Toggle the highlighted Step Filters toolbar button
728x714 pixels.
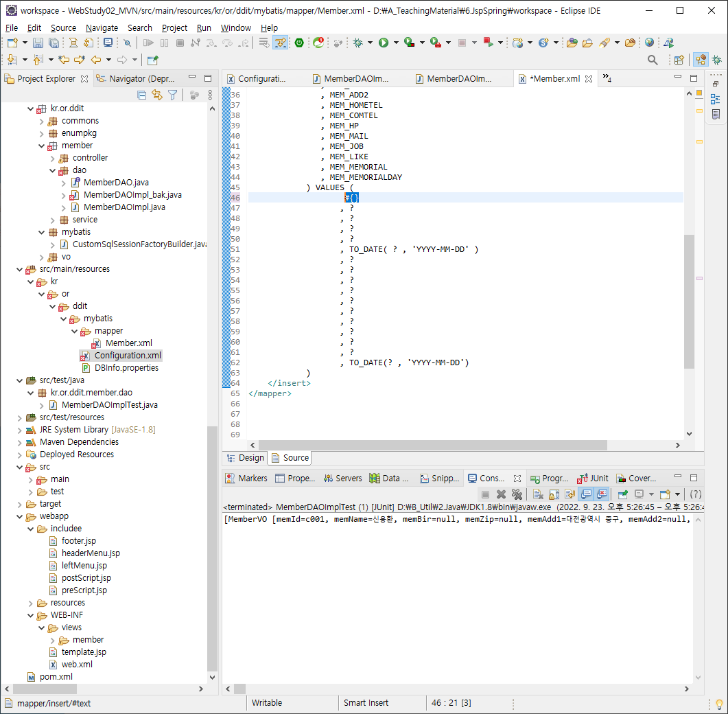point(280,43)
